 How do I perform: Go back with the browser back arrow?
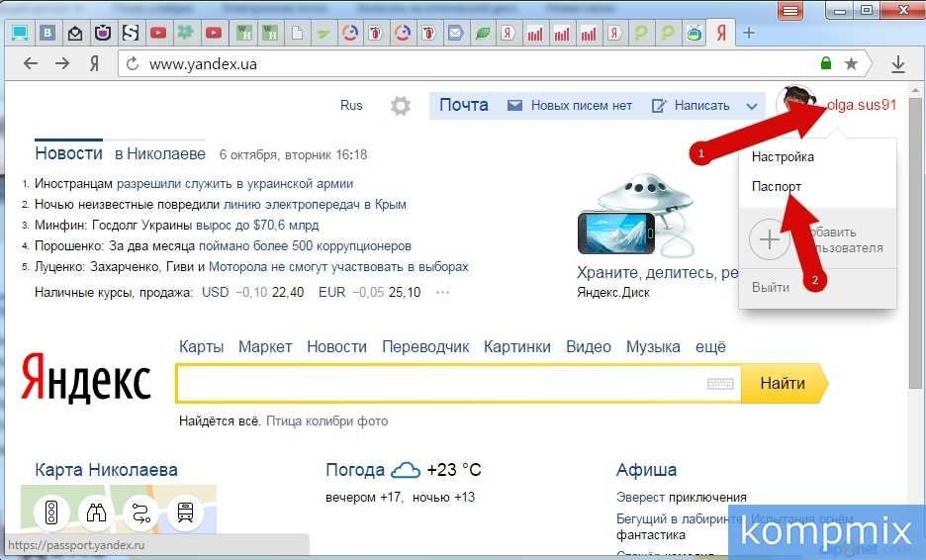[x=30, y=63]
